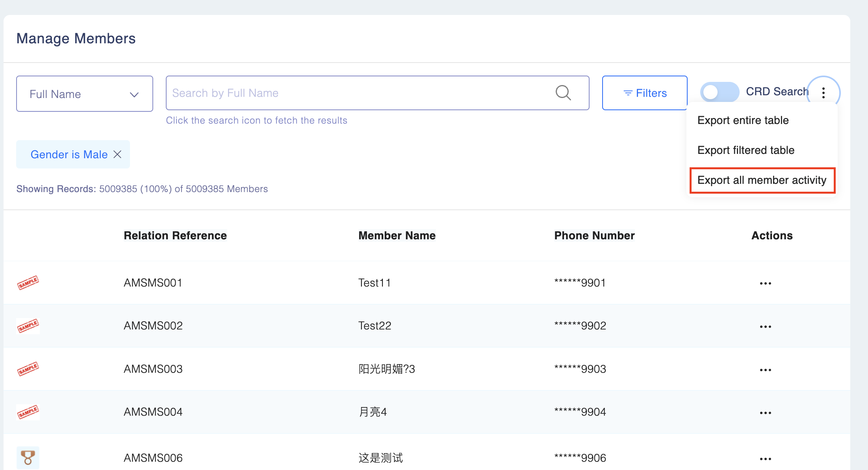Open actions ellipsis for Test22 row
Viewport: 868px width, 470px height.
coord(765,327)
